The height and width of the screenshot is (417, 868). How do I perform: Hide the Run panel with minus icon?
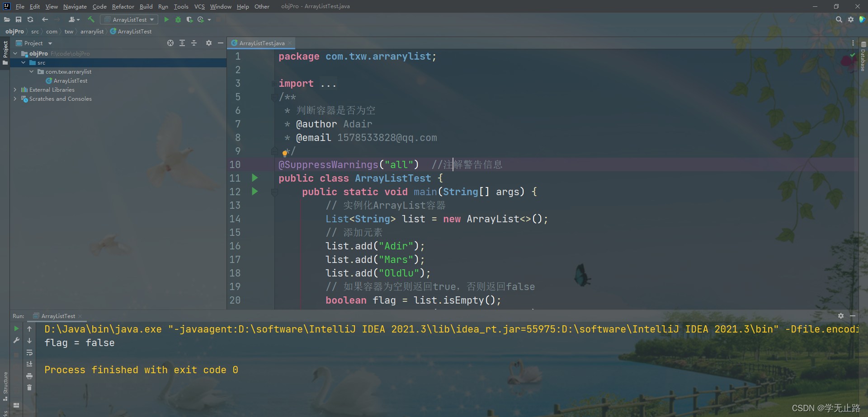(853, 316)
